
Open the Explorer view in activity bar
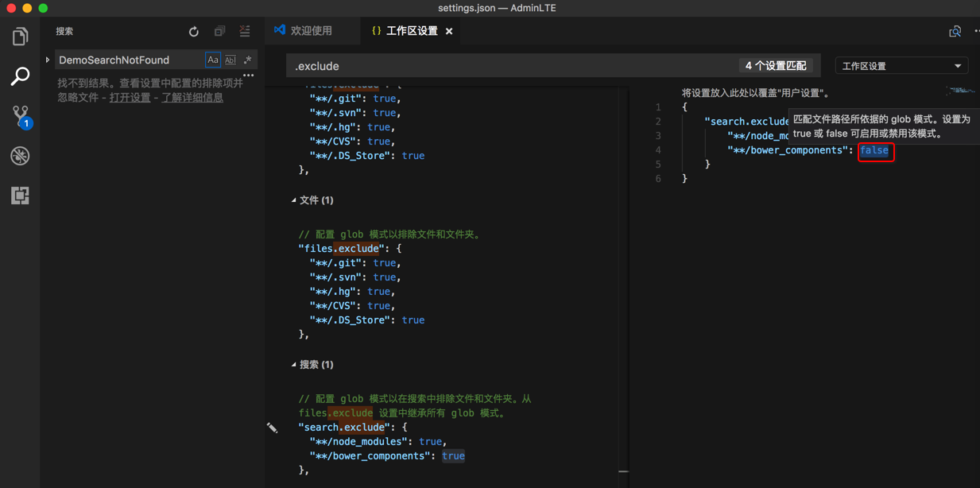(x=20, y=37)
